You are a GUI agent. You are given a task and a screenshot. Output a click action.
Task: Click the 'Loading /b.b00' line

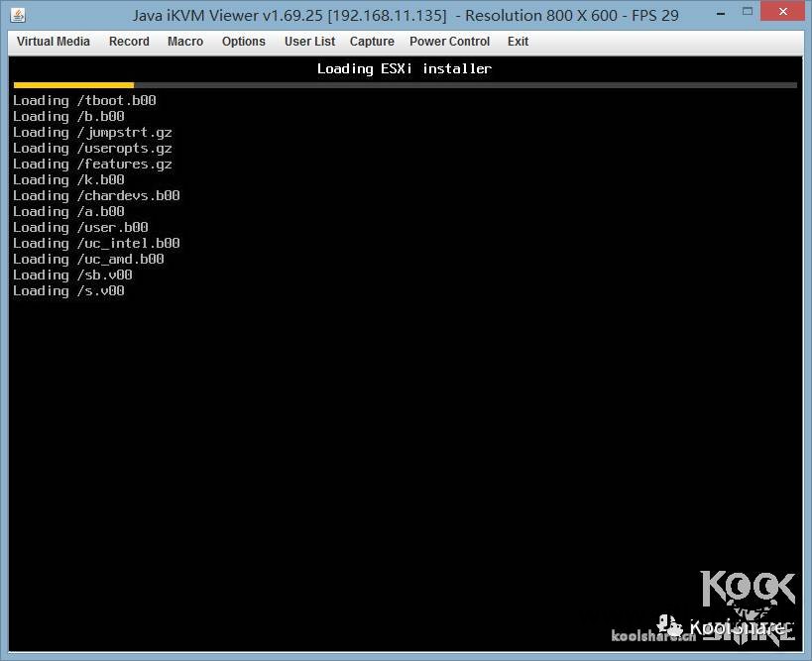tap(68, 117)
